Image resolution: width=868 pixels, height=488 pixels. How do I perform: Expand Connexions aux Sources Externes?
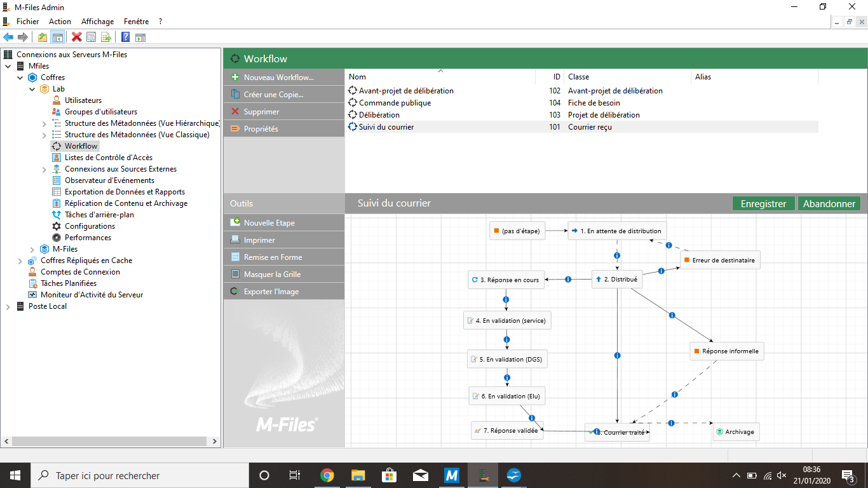[x=44, y=169]
